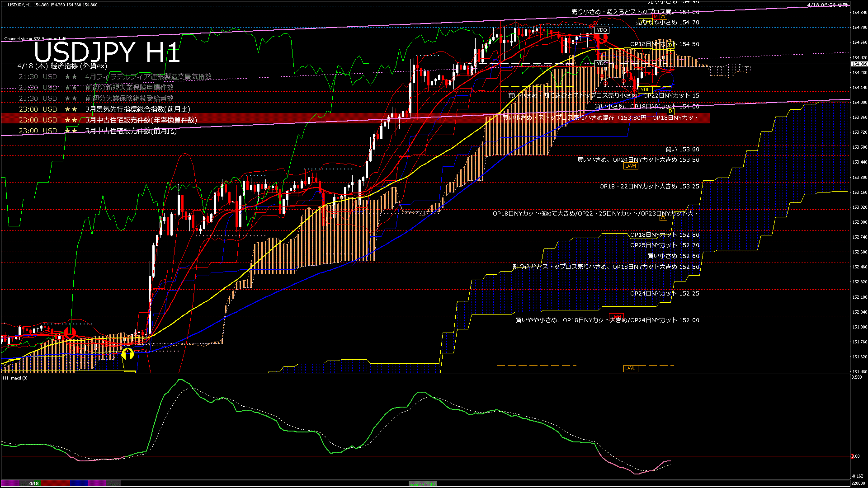Screen dimensions: 868x488
Task: Click the 4/18 session marker in bottom bar
Action: point(34,483)
